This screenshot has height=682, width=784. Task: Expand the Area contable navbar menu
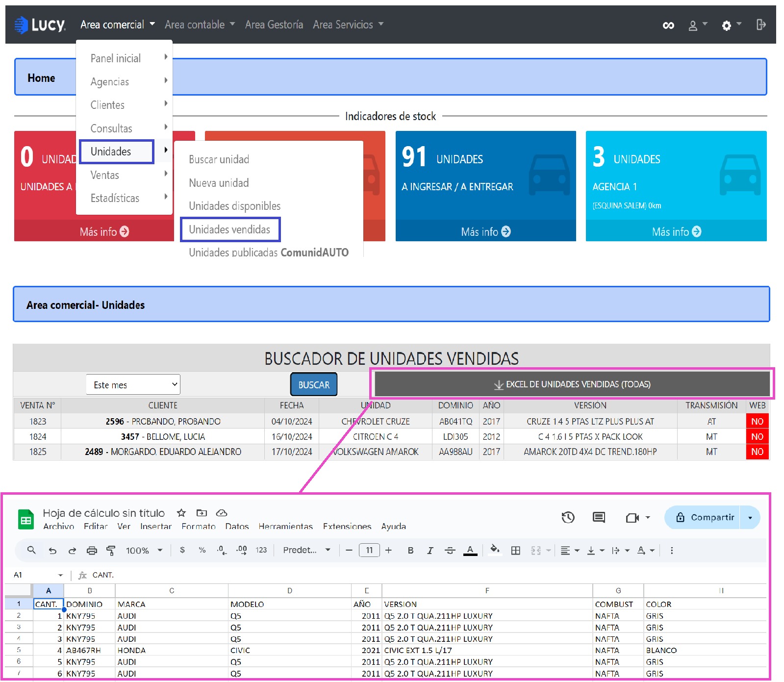pyautogui.click(x=200, y=25)
